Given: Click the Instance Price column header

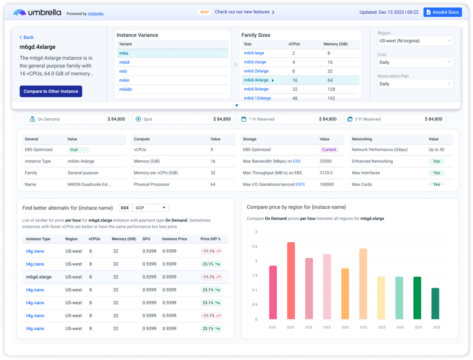Looking at the screenshot, I should point(174,239).
